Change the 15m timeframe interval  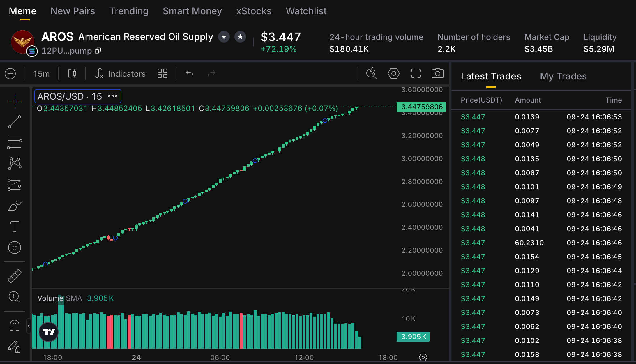click(41, 74)
